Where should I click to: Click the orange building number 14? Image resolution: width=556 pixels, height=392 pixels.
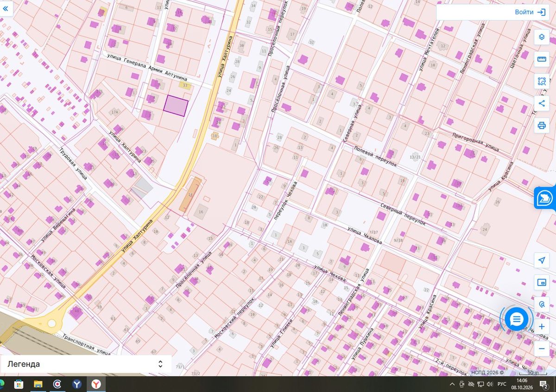coord(190,195)
